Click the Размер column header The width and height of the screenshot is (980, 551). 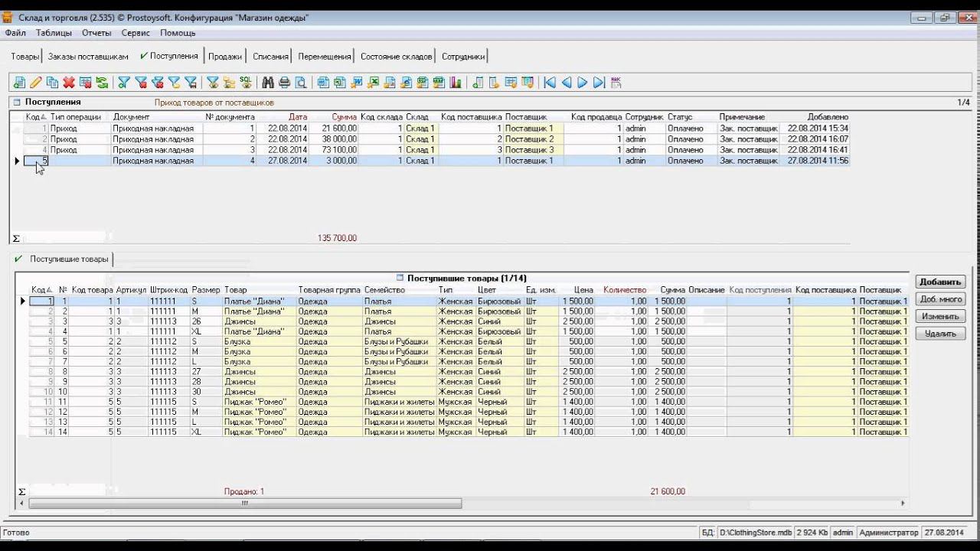(206, 290)
